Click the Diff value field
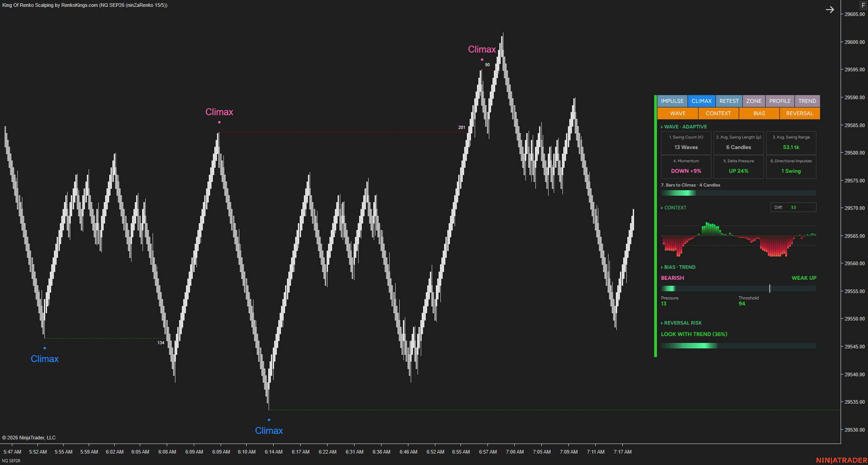Image resolution: width=868 pixels, height=465 pixels. [x=793, y=208]
